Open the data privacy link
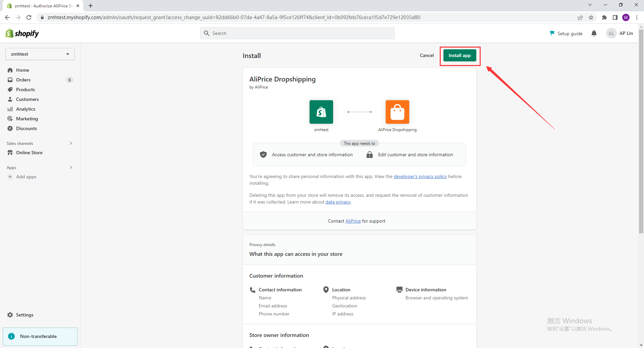644x348 pixels. [338, 202]
